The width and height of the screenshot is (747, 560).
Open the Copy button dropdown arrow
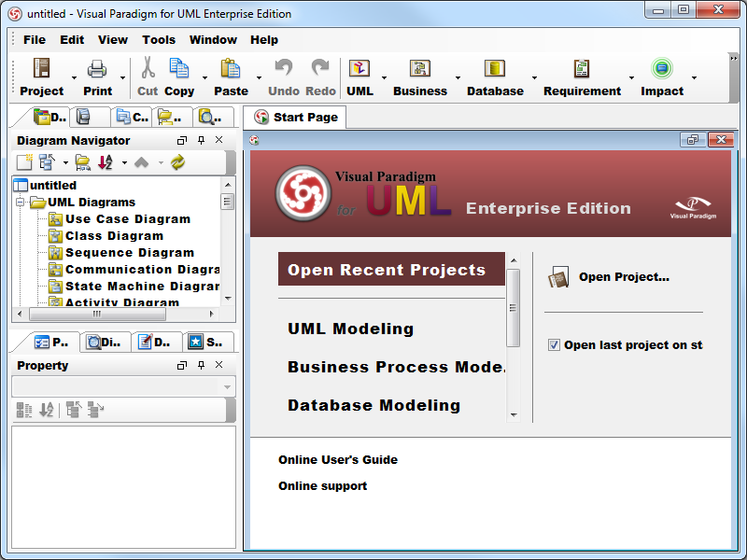click(204, 77)
